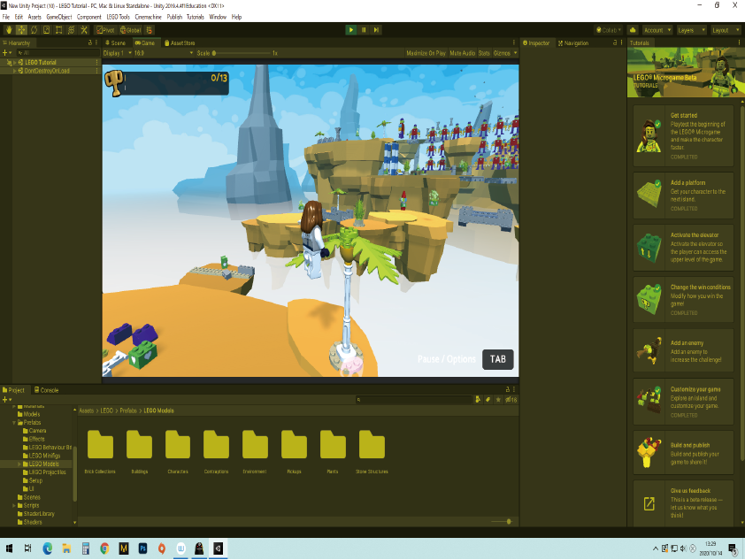Open the Pickups folder
The width and height of the screenshot is (745, 560).
pos(294,452)
